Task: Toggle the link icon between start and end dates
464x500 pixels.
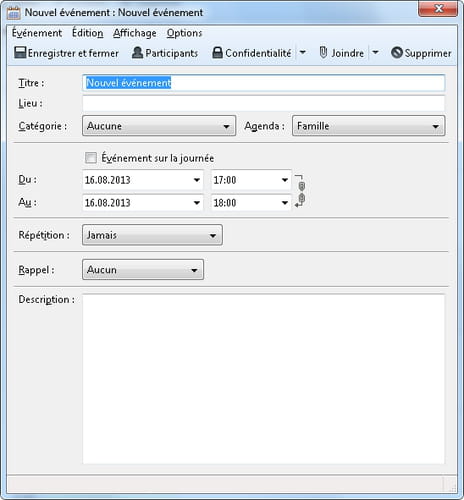Action: pyautogui.click(x=300, y=191)
